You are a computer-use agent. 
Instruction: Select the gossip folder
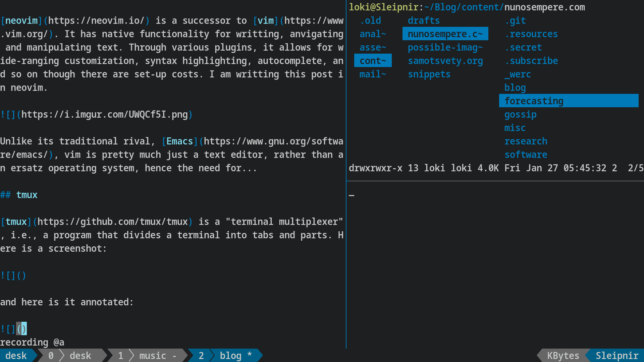click(520, 114)
